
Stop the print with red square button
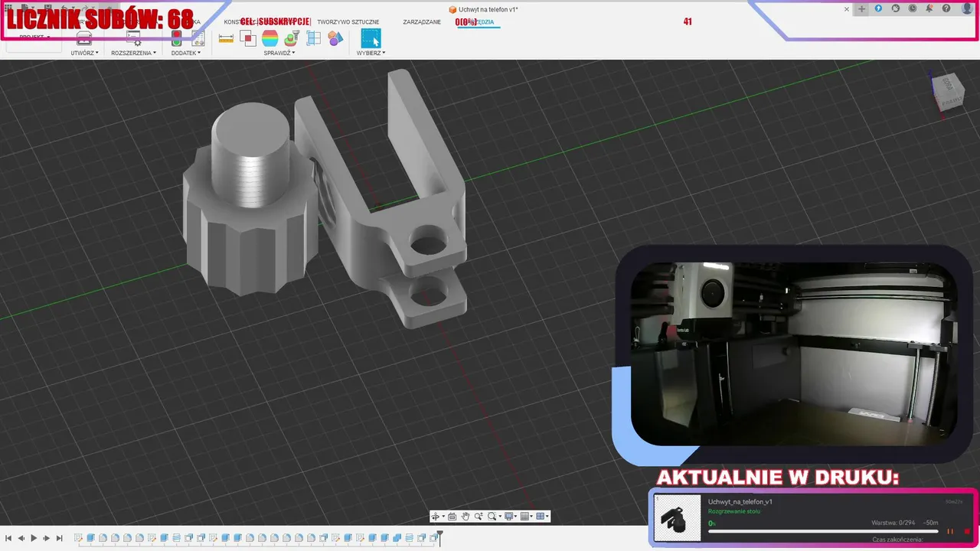[x=967, y=531]
